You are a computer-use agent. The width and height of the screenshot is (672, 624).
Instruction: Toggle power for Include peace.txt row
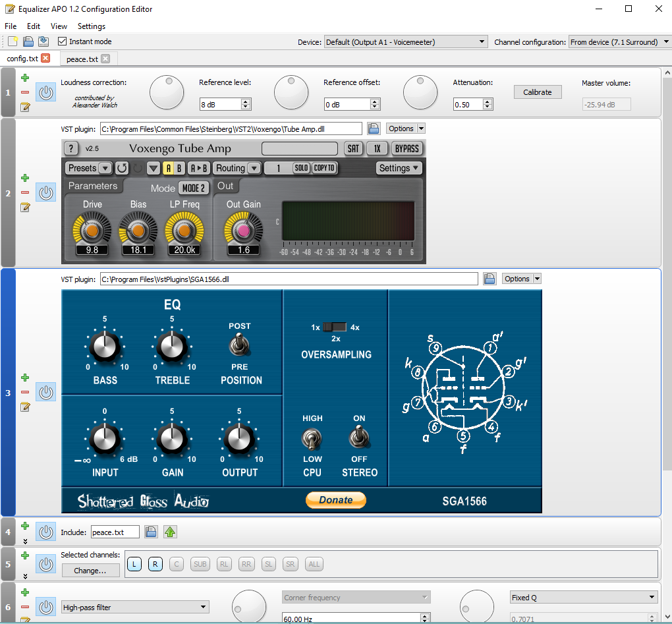click(x=46, y=532)
